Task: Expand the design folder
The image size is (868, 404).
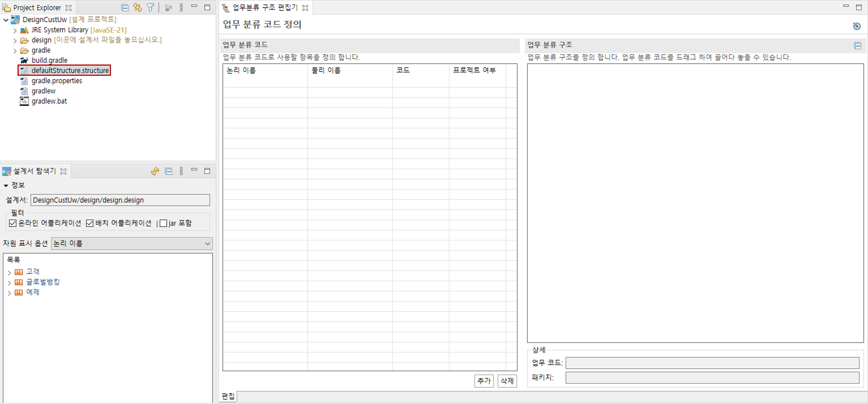Action: pos(15,40)
